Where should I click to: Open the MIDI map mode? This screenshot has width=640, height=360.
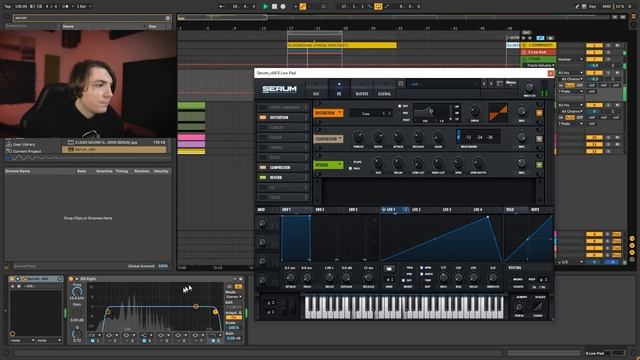(x=607, y=7)
